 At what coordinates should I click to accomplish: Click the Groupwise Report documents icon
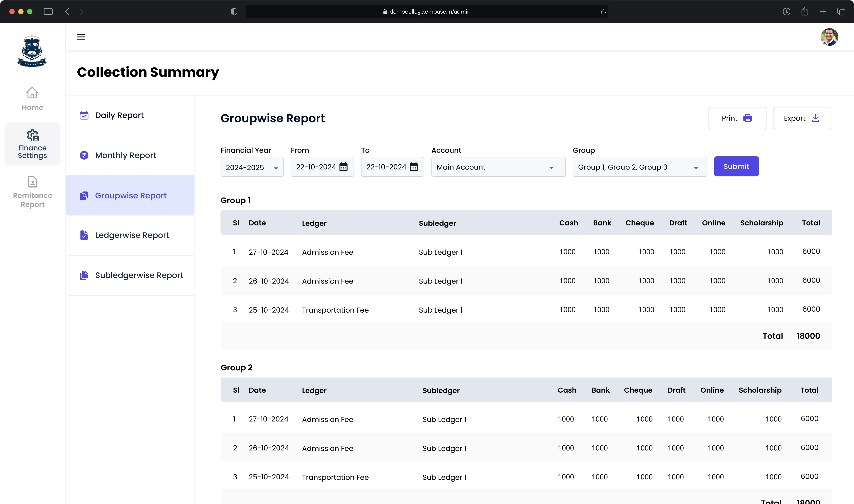[84, 195]
